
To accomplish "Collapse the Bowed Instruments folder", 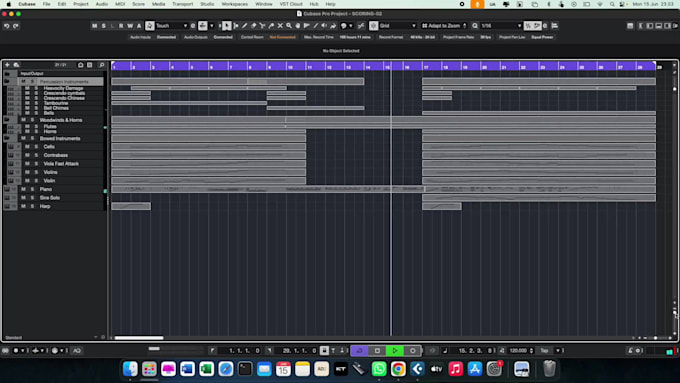I will pyautogui.click(x=7, y=138).
